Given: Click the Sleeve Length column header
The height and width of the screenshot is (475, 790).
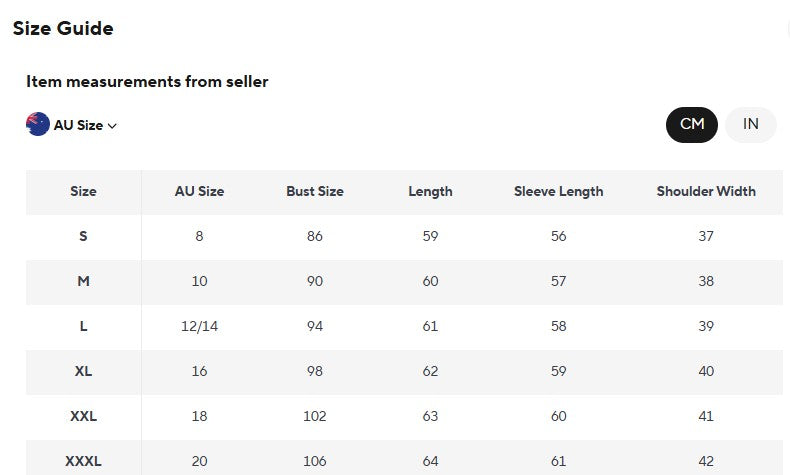Looking at the screenshot, I should tap(558, 192).
